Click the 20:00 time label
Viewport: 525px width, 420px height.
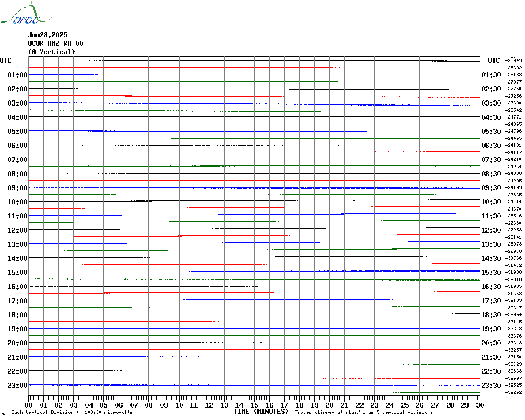17,343
